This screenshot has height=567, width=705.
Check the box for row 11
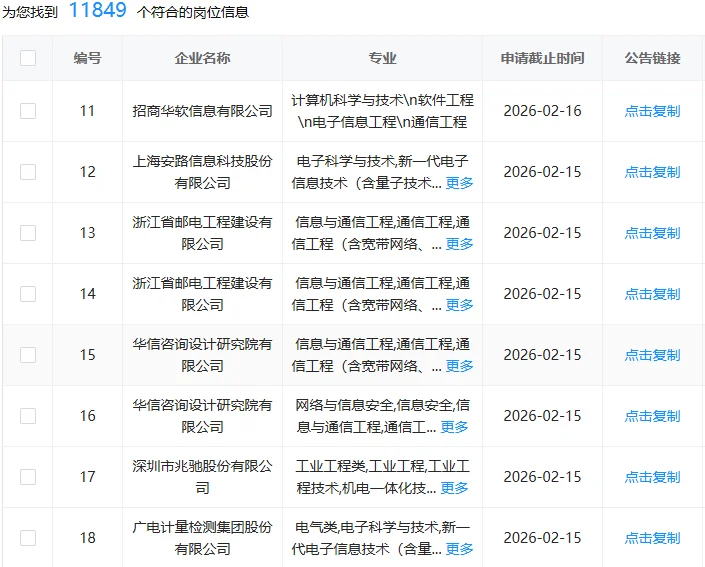pyautogui.click(x=28, y=111)
